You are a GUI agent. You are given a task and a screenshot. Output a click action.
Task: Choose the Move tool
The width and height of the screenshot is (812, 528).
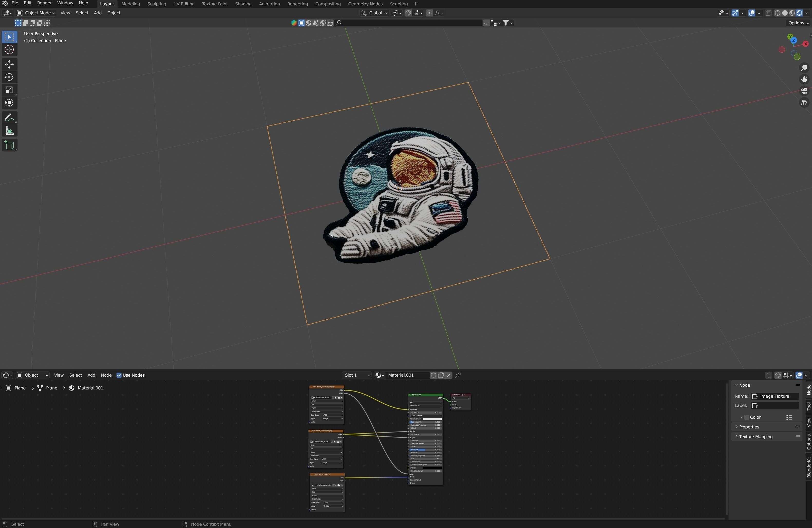[9, 64]
